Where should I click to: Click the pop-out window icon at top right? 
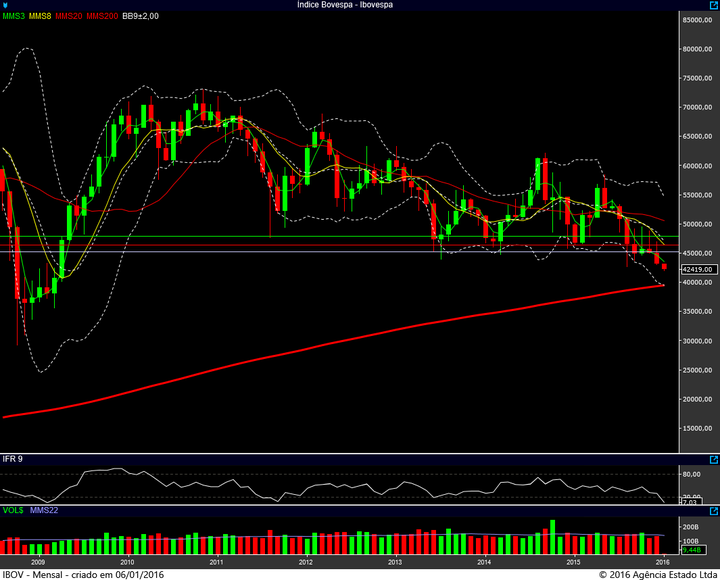[x=712, y=5]
